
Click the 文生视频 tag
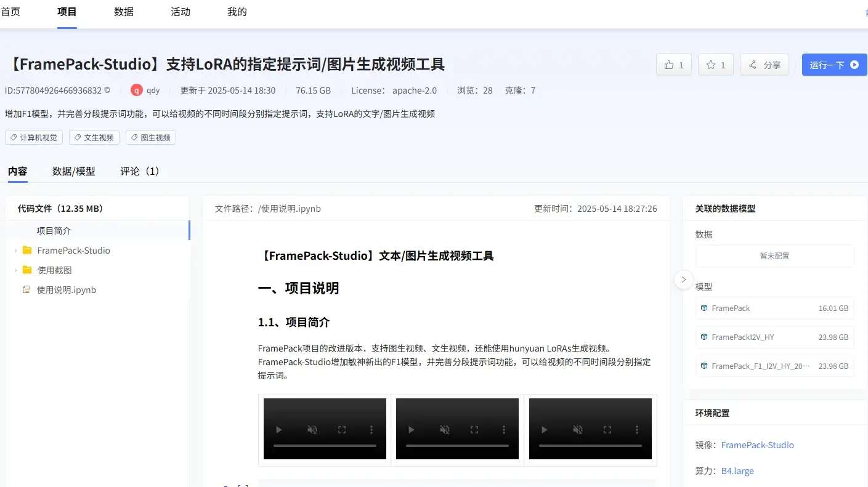coord(94,137)
